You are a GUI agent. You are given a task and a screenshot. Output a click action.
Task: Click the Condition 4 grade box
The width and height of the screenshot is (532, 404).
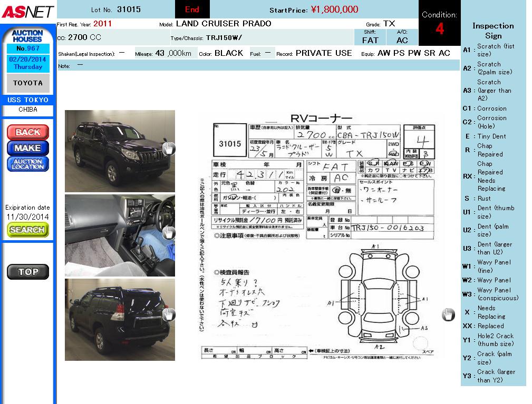(439, 24)
